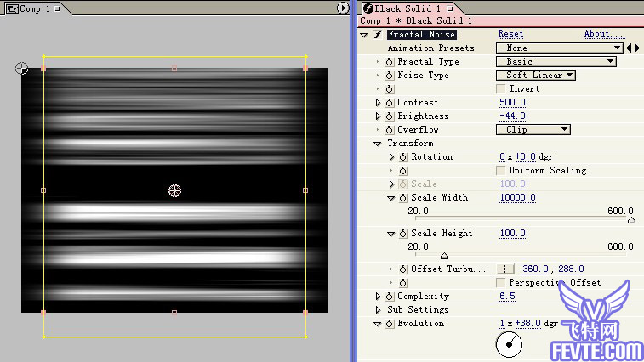
Task: Click the Evolution angle dial
Action: tap(509, 344)
